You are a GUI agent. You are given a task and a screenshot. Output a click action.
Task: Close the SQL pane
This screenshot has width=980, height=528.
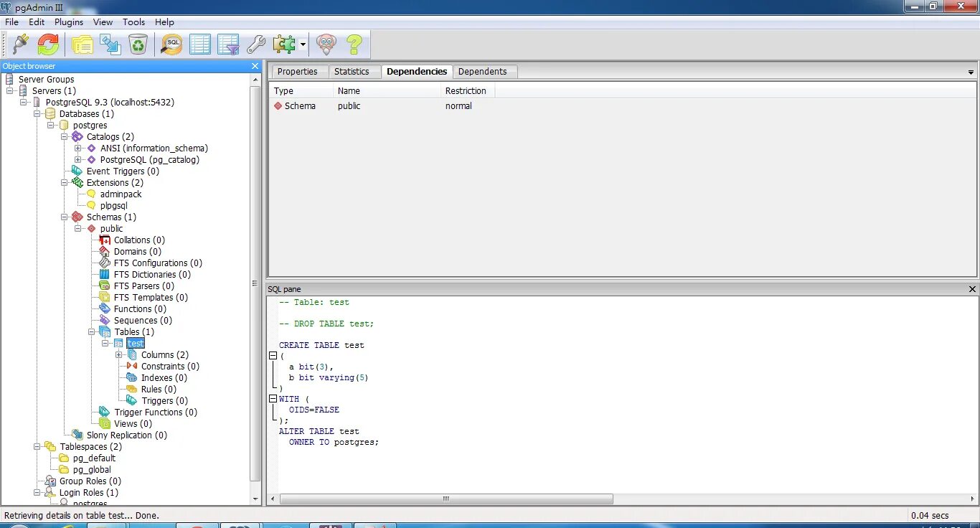[972, 289]
